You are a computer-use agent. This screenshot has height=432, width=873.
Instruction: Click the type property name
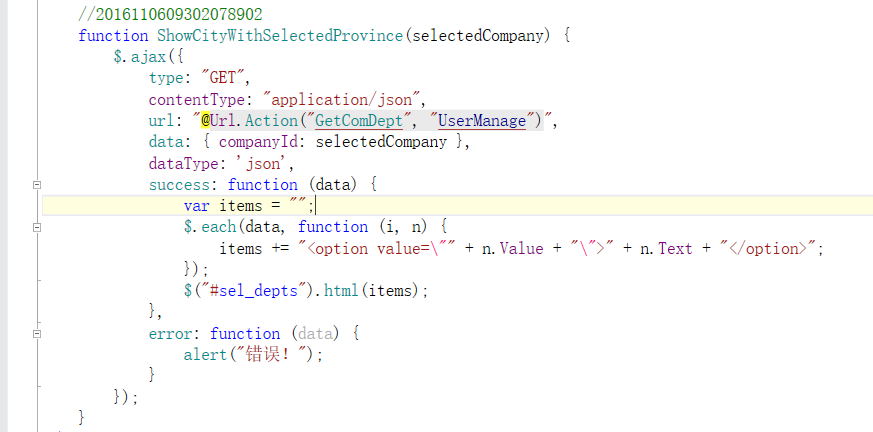tap(166, 78)
